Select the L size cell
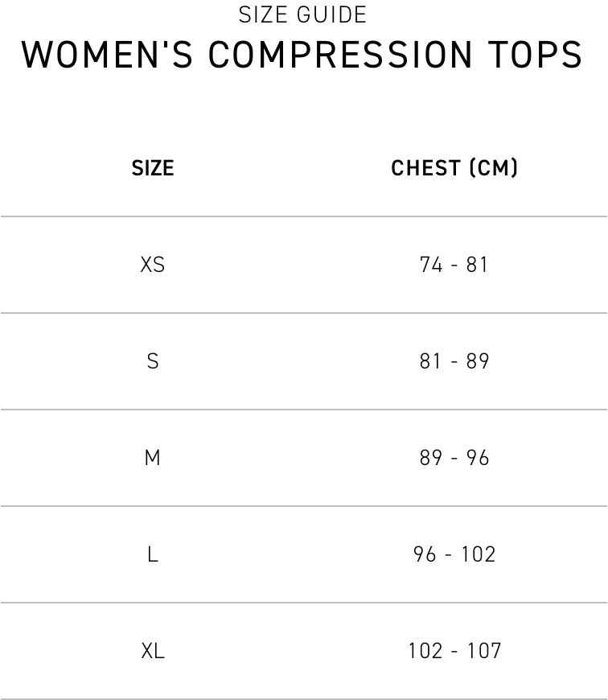 153,554
